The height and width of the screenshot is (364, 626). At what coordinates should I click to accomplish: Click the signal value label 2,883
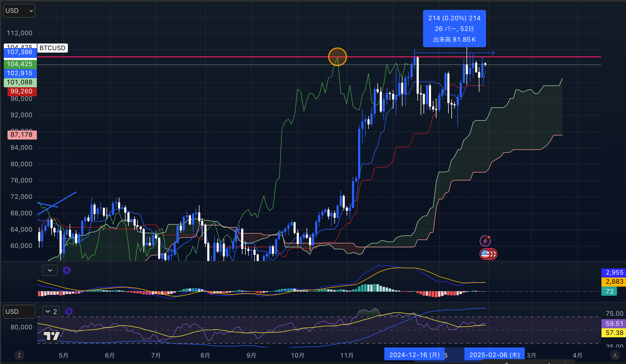tap(613, 282)
